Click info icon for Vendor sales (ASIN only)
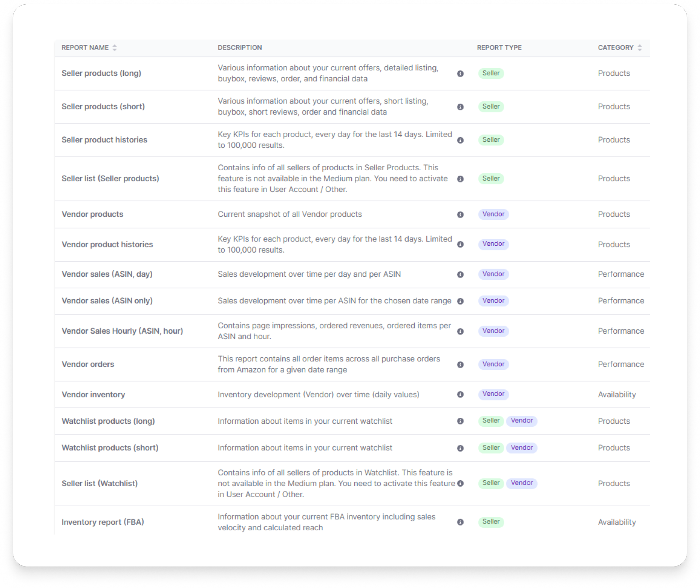The width and height of the screenshot is (700, 588). pyautogui.click(x=460, y=301)
